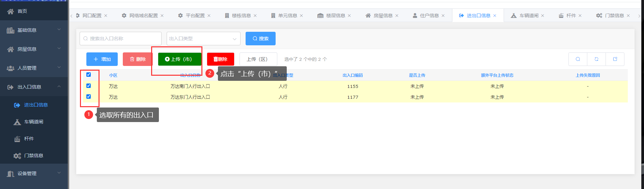Click the 杆件 icon in sidebar
The width and height of the screenshot is (644, 189).
tap(17, 139)
